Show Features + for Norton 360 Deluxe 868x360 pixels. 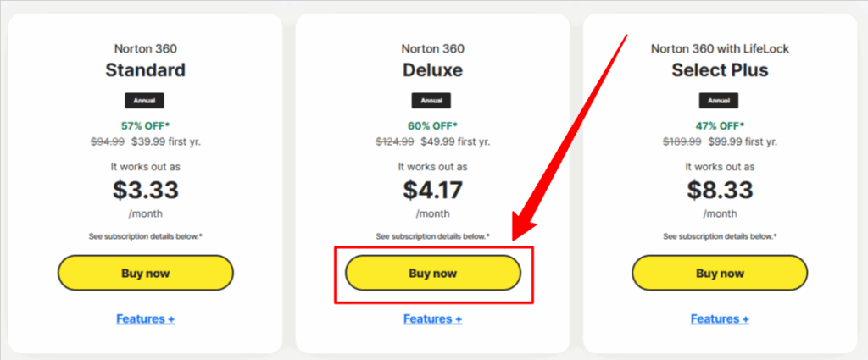[432, 319]
